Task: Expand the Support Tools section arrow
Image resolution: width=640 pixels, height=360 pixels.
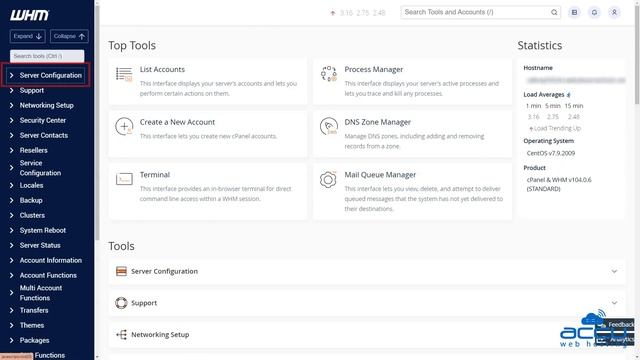Action: pos(614,303)
